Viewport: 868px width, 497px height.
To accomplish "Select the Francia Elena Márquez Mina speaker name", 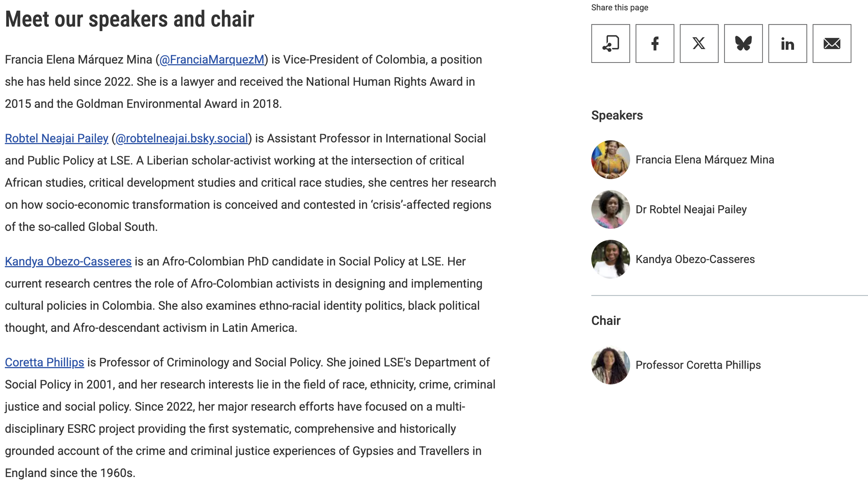I will (x=705, y=160).
